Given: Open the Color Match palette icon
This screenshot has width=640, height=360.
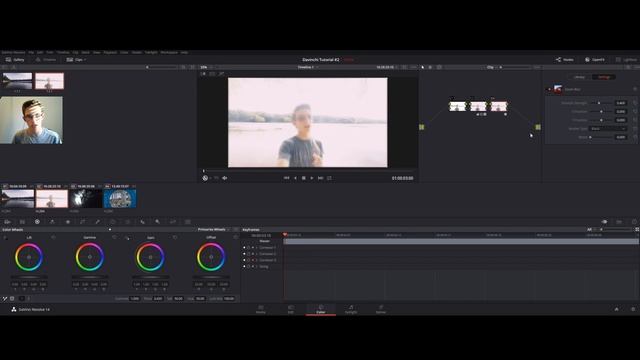Looking at the screenshot, I should coord(22,222).
